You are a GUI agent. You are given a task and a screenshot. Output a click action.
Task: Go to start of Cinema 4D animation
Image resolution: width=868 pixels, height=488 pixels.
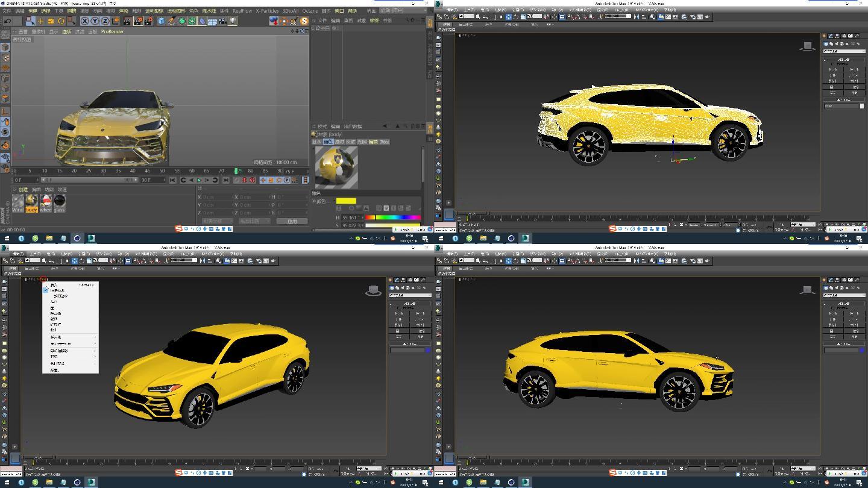pos(172,180)
